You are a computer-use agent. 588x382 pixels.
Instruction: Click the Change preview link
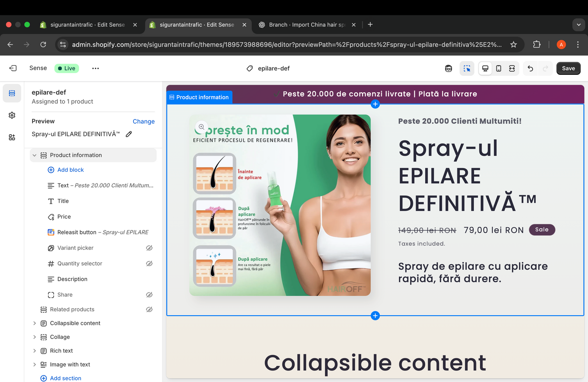143,122
